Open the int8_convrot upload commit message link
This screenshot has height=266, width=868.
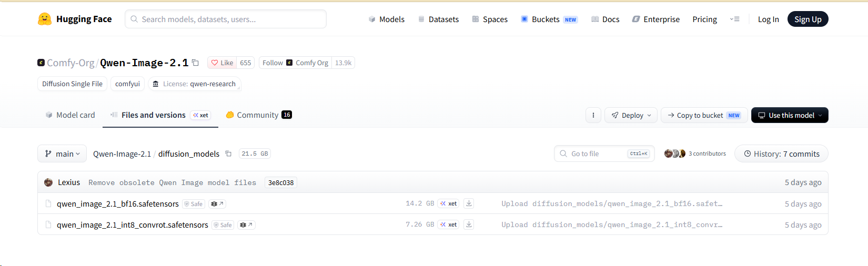tap(612, 224)
